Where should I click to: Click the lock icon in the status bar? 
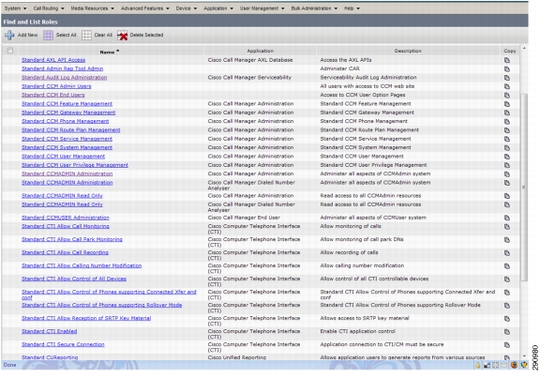click(x=478, y=365)
